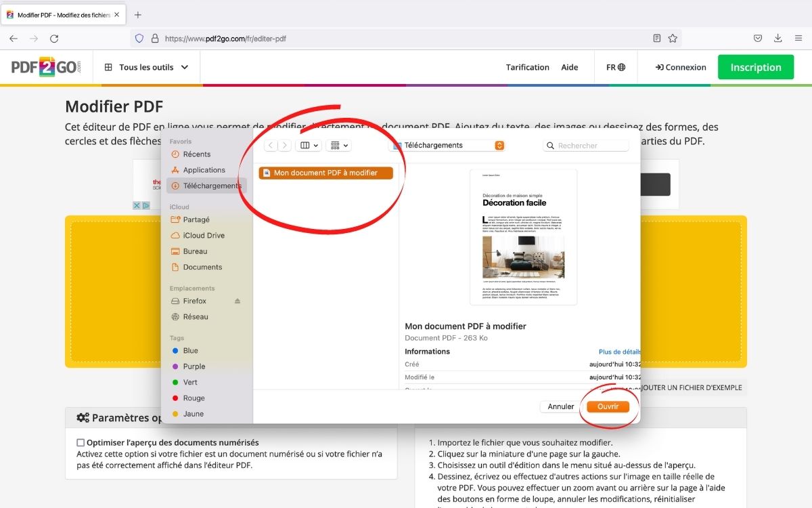Select Téléchargements in the sidebar
812x508 pixels.
pos(206,186)
